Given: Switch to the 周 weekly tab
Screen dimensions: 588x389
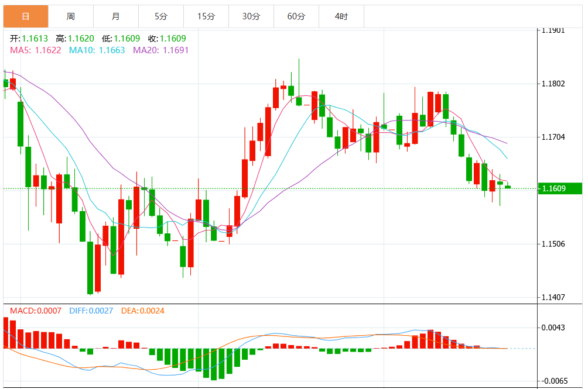Looking at the screenshot, I should click(x=71, y=16).
